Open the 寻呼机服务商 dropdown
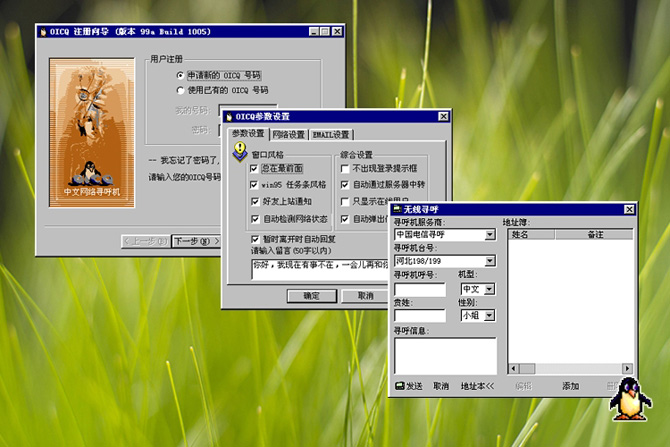This screenshot has width=670, height=447. [x=490, y=235]
